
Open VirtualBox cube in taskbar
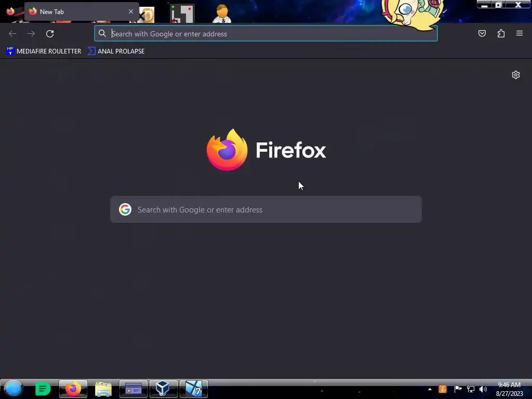point(163,389)
